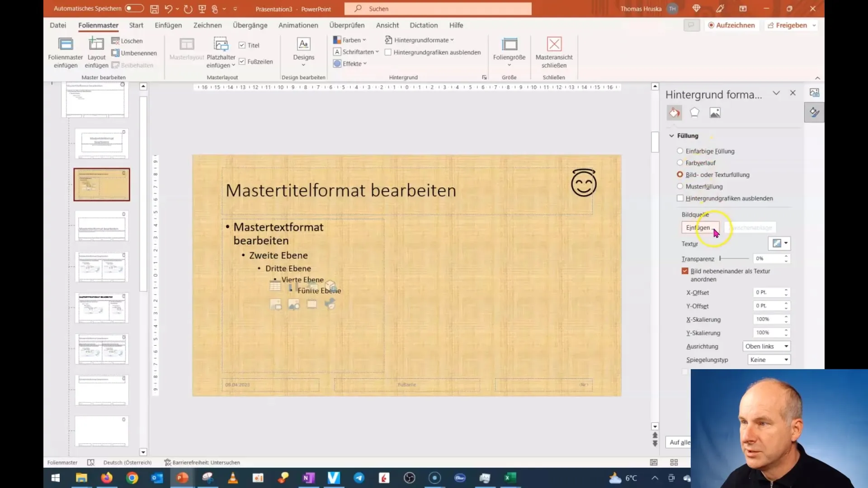
Task: Open the Folienmaster ribbon tab
Action: click(x=98, y=25)
